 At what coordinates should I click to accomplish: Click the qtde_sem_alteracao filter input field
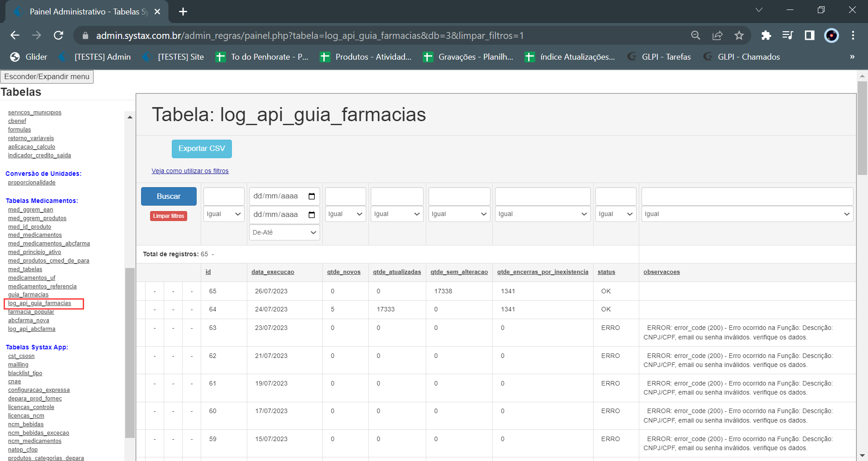[x=459, y=196]
